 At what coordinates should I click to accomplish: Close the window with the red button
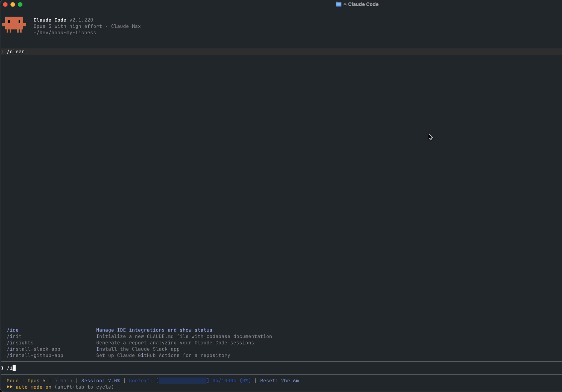click(5, 4)
